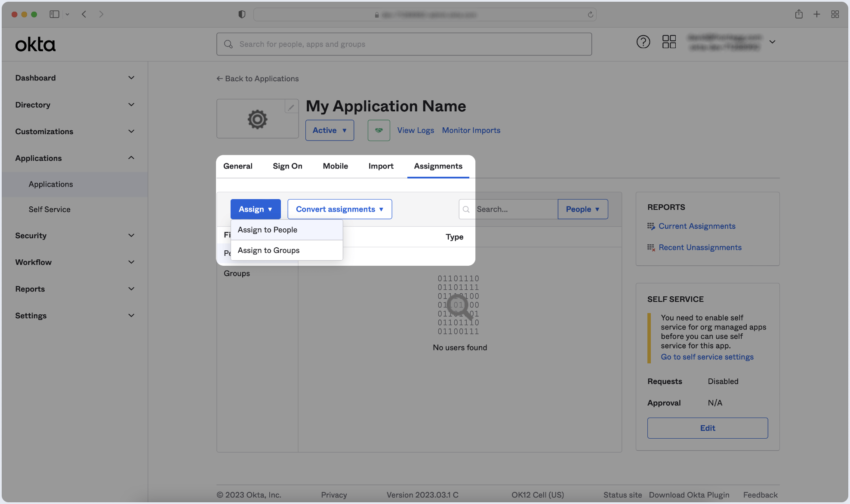Screen dimensions: 850x504
Task: Open the Active status dropdown
Action: pos(330,130)
